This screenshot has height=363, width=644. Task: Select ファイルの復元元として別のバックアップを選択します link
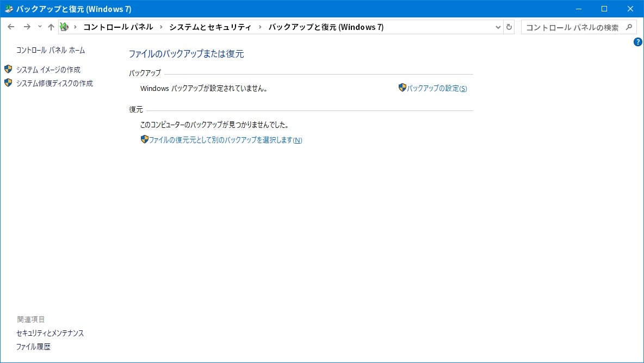point(226,140)
